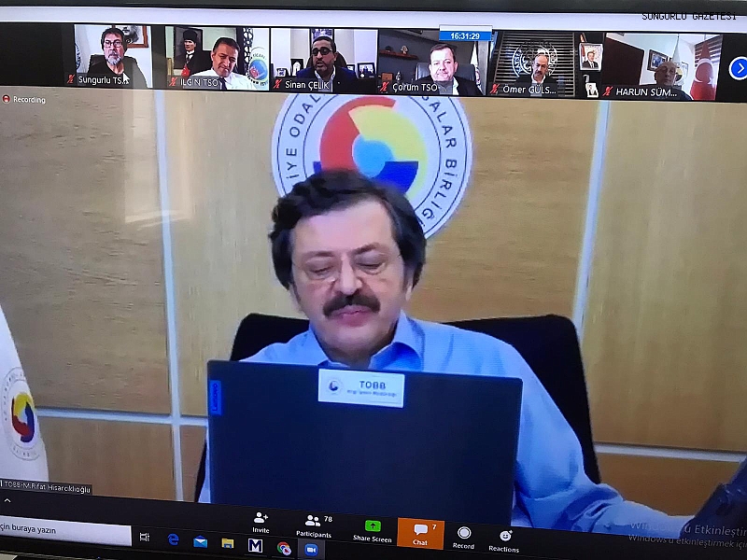The height and width of the screenshot is (560, 747).
Task: Open File Explorer from the taskbar
Action: [x=228, y=543]
